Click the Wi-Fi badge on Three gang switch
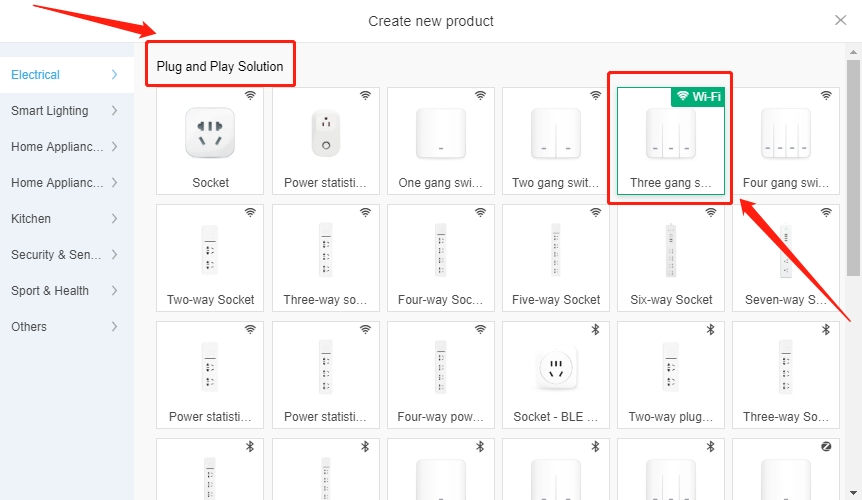 (x=698, y=97)
